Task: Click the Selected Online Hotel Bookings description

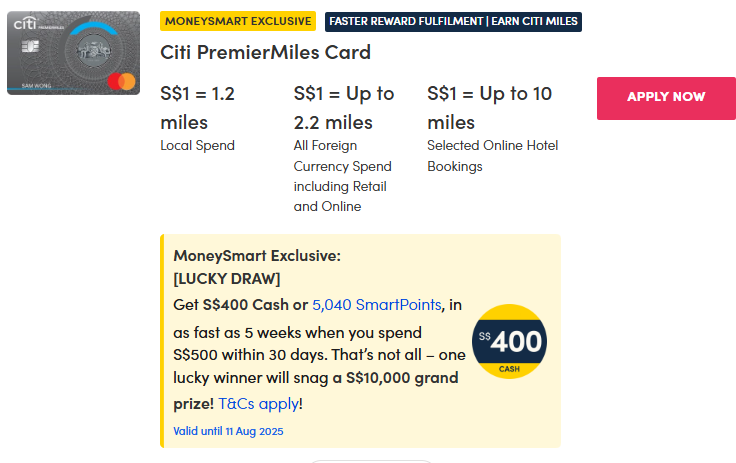Action: tap(492, 156)
